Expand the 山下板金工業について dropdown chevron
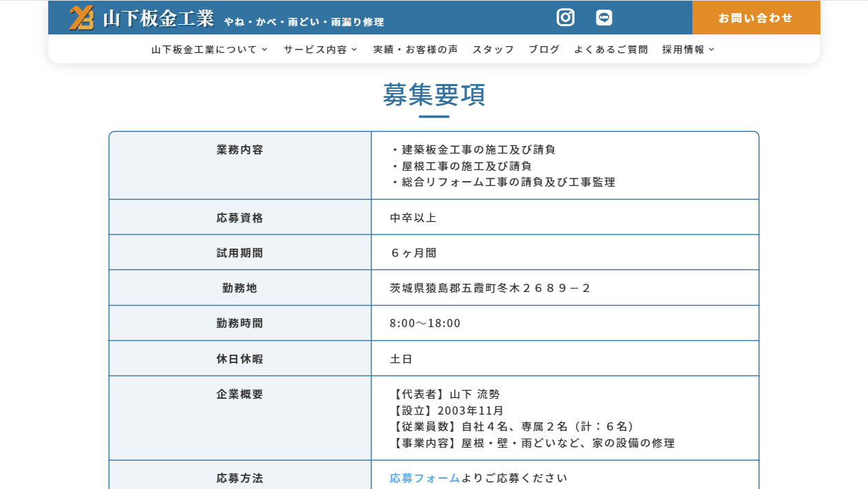Screen dimensions: 868x489 tap(265, 50)
